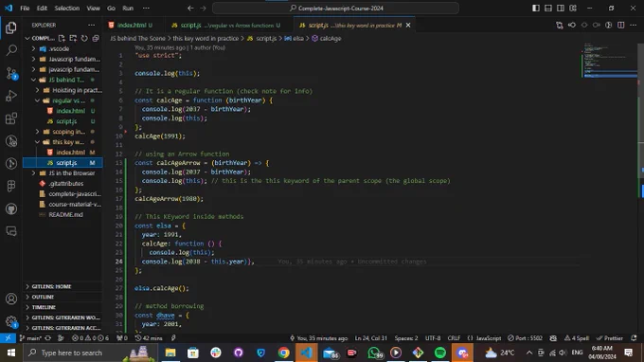This screenshot has width=644, height=362.
Task: Click the Windows taskbar search box
Action: tap(90, 353)
